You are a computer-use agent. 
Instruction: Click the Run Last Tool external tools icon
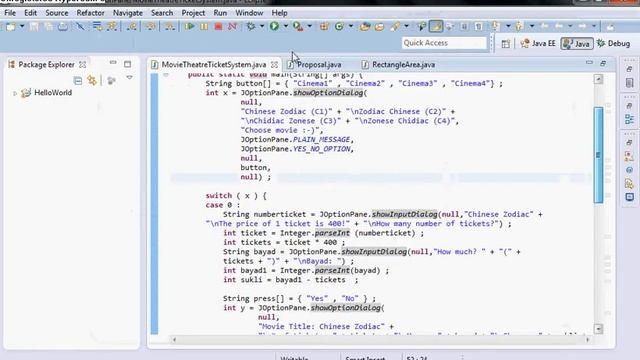298,27
